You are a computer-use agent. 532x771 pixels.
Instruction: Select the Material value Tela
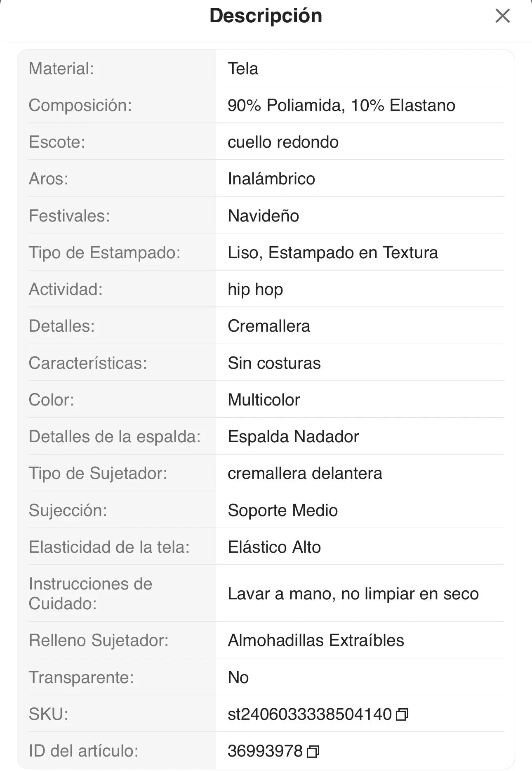click(x=243, y=68)
